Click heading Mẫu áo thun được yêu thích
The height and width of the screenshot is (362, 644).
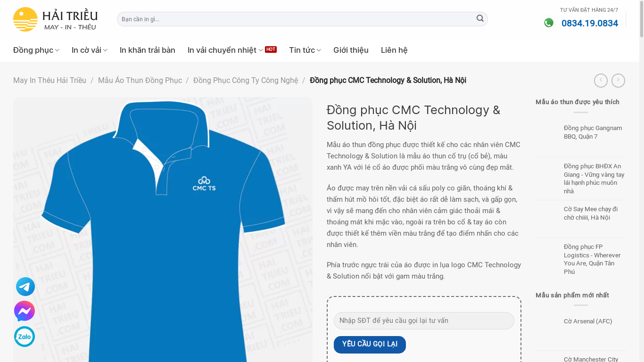[578, 102]
